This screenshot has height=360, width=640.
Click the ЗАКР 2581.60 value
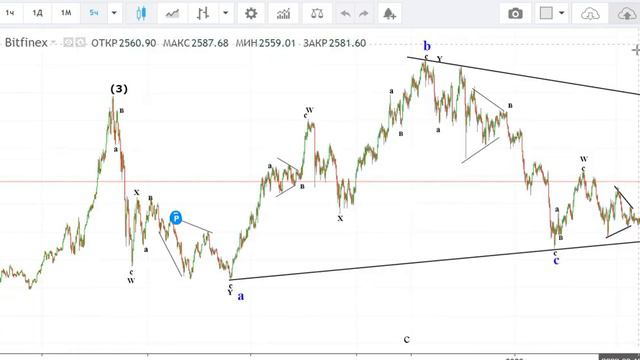click(x=334, y=43)
